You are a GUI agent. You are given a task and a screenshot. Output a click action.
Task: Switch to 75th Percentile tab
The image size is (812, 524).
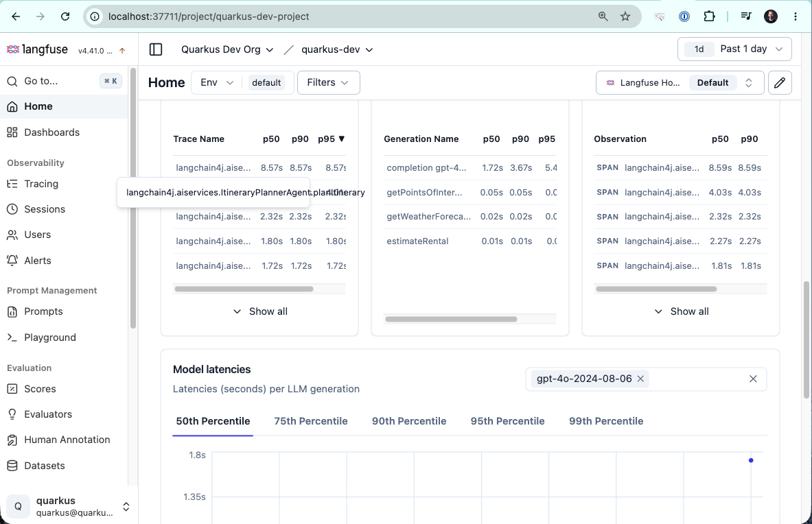[x=311, y=422]
